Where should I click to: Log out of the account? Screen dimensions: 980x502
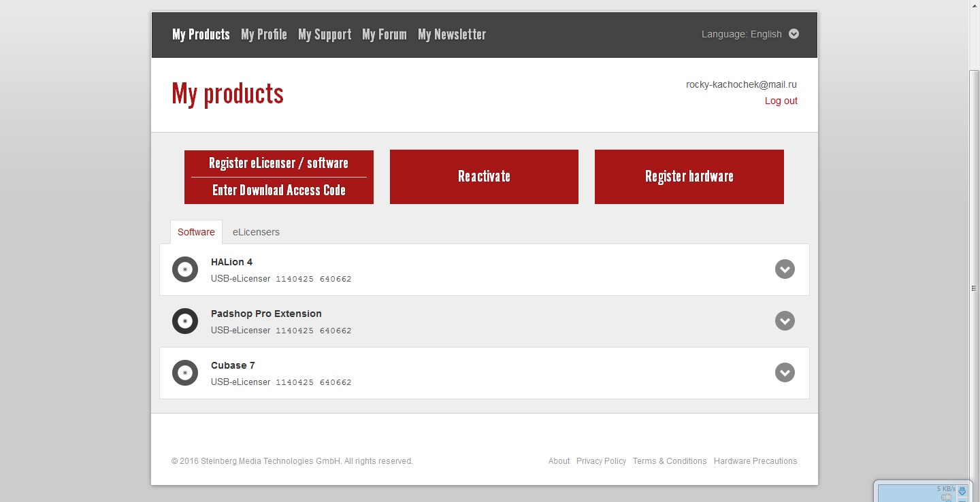click(781, 101)
